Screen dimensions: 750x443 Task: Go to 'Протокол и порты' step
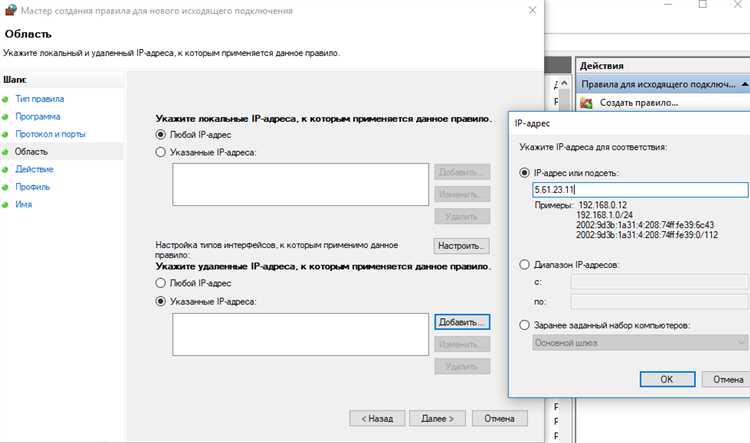[50, 134]
